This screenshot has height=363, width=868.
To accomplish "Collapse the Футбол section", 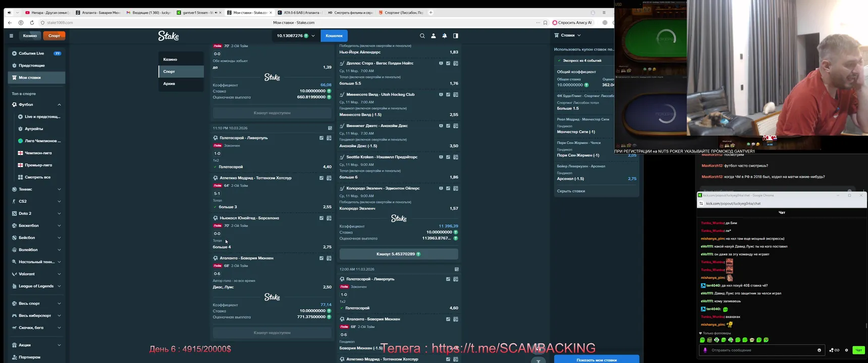I will coord(59,105).
